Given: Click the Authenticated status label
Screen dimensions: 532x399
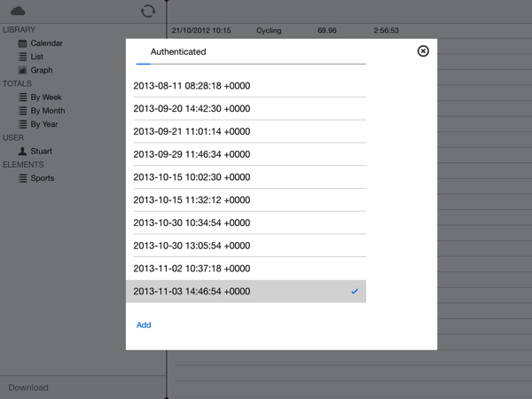Looking at the screenshot, I should pyautogui.click(x=178, y=52).
